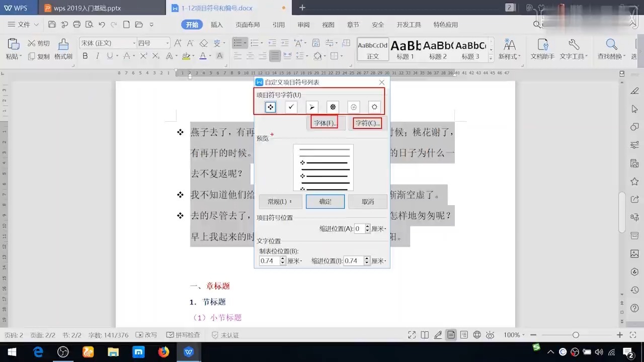Expand the 常规(L) options in the dialog

click(280, 201)
